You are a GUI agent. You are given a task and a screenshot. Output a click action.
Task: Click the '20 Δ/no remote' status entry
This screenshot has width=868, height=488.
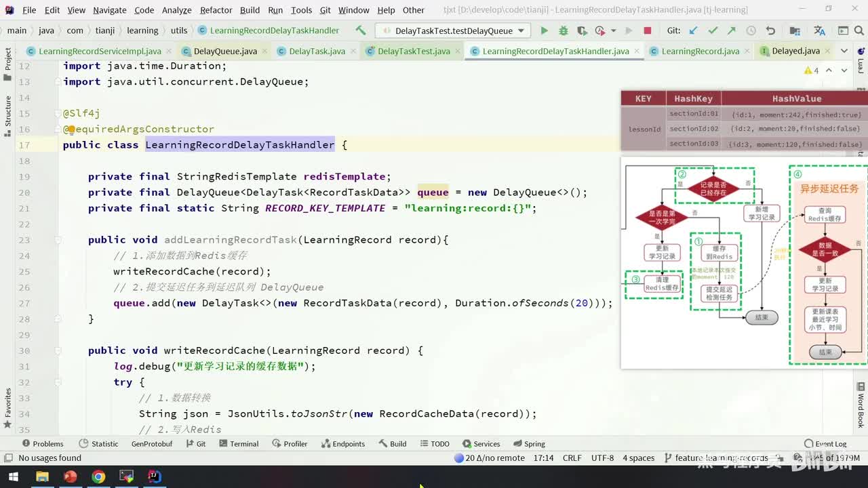coord(490,458)
